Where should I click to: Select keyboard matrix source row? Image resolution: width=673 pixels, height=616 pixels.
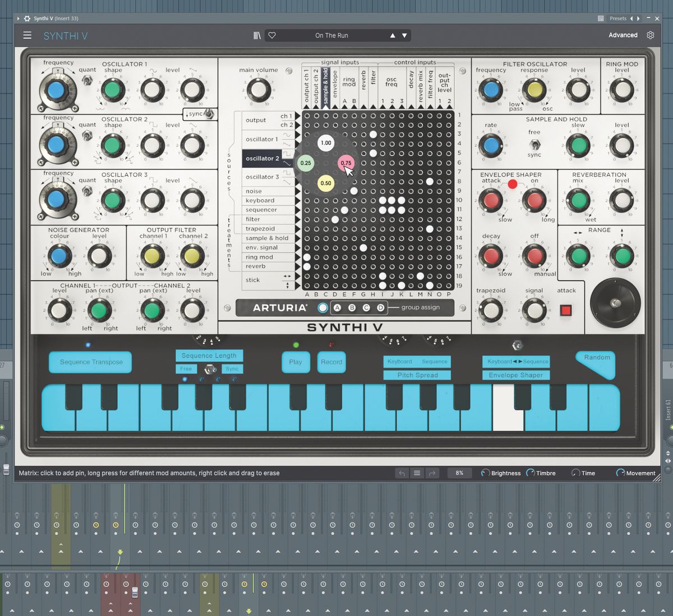pyautogui.click(x=269, y=200)
